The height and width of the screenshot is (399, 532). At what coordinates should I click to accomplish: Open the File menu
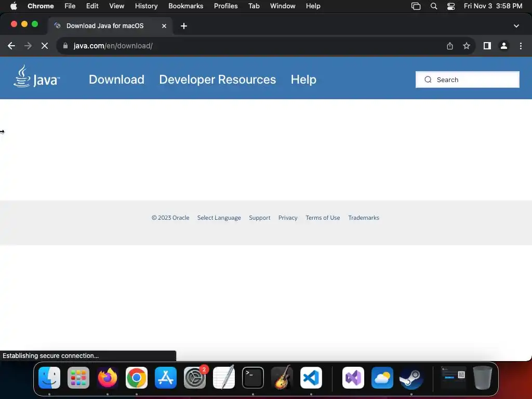(70, 6)
